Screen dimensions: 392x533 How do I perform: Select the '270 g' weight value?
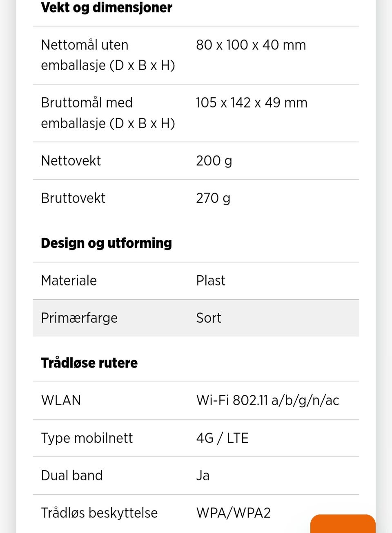pyautogui.click(x=213, y=198)
